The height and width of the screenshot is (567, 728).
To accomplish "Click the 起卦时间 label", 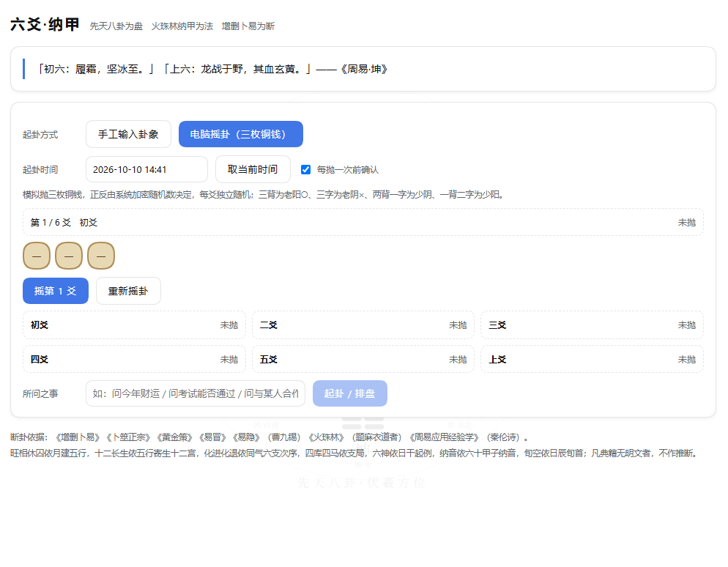I will tap(40, 169).
